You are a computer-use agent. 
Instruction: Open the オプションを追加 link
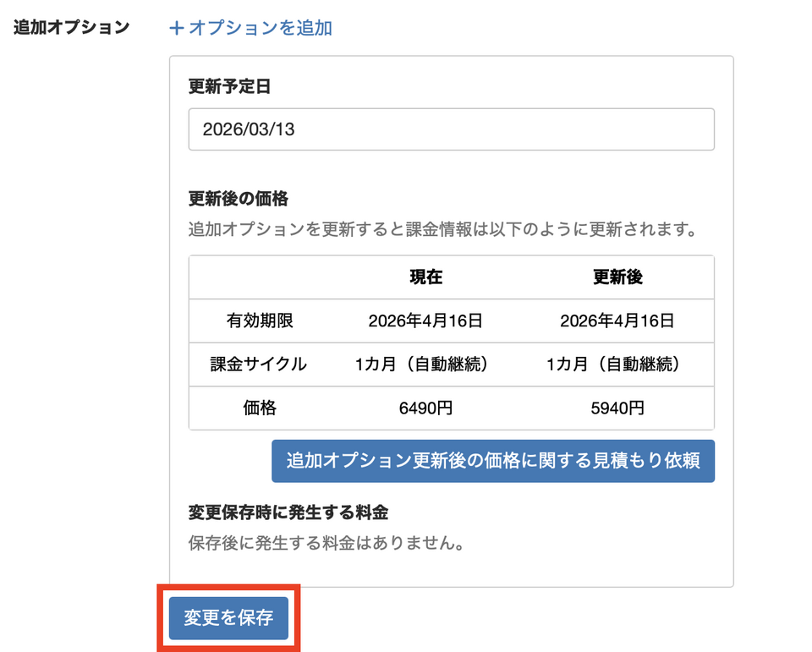pyautogui.click(x=260, y=28)
